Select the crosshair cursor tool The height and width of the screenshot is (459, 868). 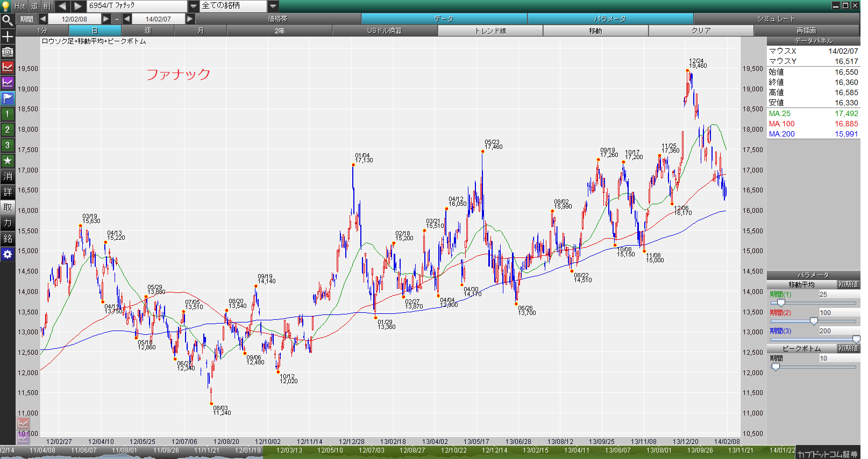tap(8, 37)
